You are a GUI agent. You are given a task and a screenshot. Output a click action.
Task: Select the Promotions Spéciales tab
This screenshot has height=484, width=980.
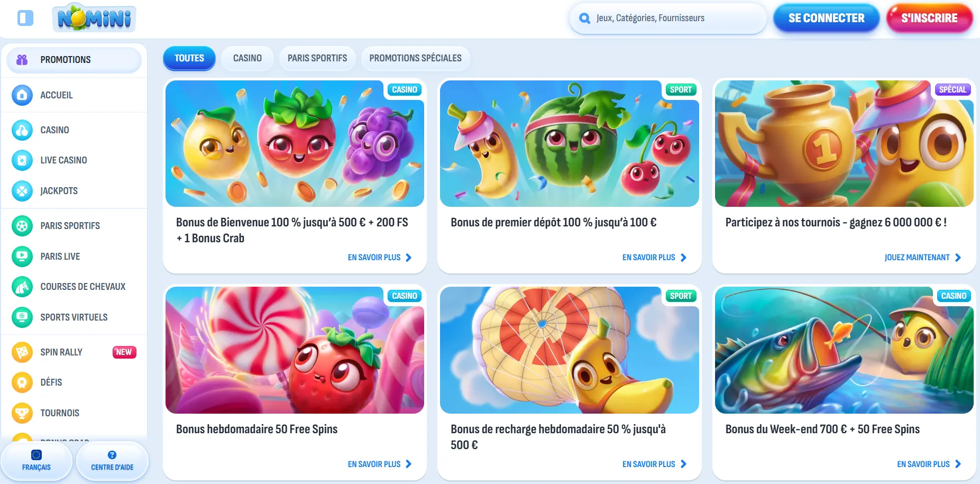[x=415, y=58]
